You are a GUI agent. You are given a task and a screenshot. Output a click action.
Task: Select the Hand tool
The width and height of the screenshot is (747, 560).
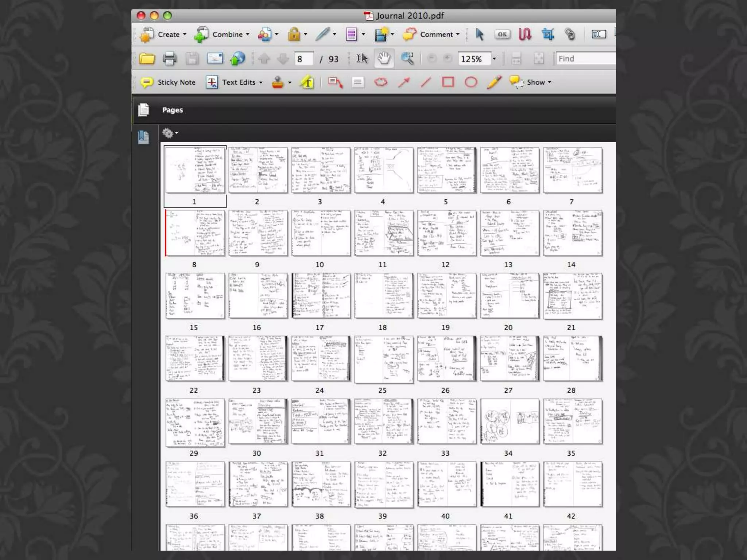pyautogui.click(x=384, y=59)
